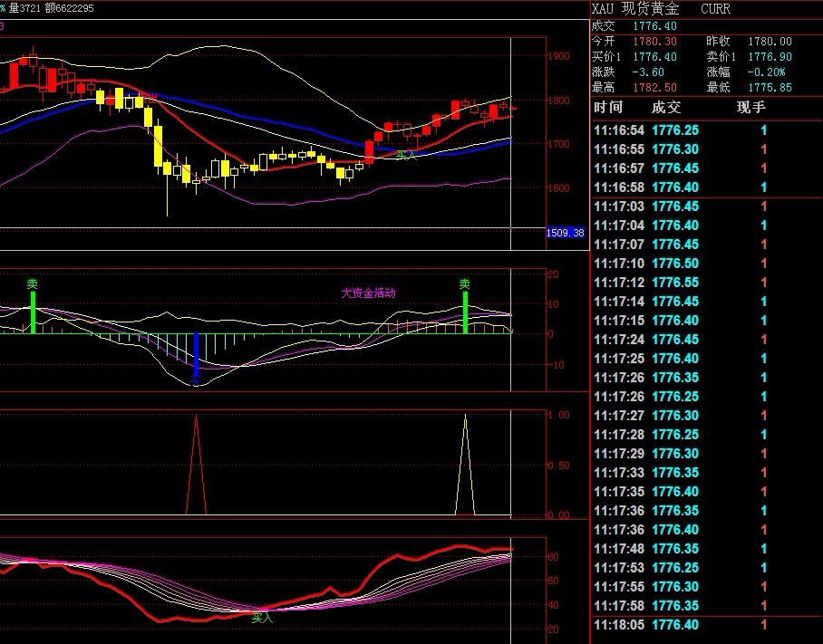Viewport: 823px width, 644px height.
Task: Select the 11:16:54 trade row
Action: click(705, 130)
